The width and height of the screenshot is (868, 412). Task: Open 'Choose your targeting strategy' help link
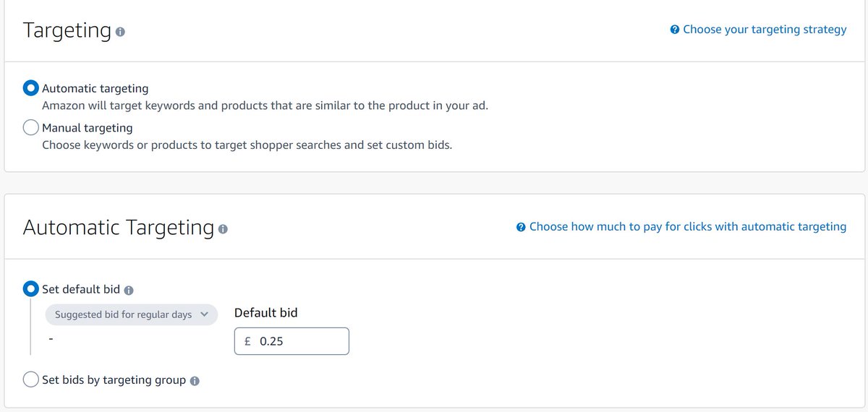(764, 30)
